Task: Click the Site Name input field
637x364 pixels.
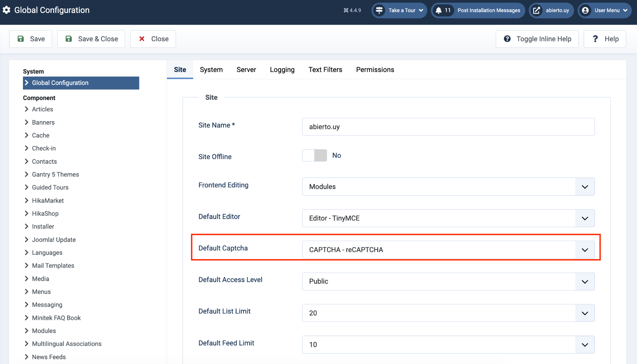Action: [448, 127]
